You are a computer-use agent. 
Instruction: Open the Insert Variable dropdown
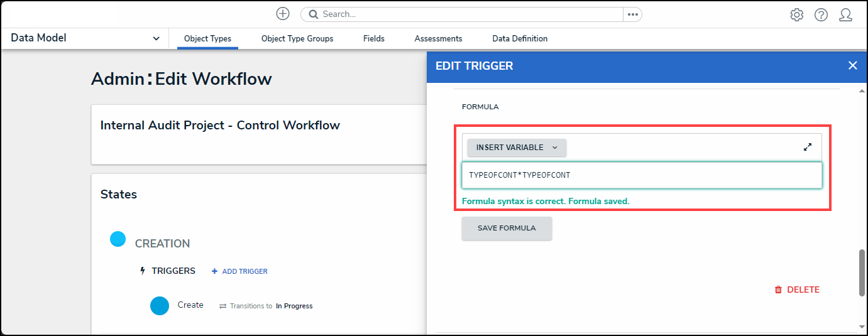coord(517,148)
